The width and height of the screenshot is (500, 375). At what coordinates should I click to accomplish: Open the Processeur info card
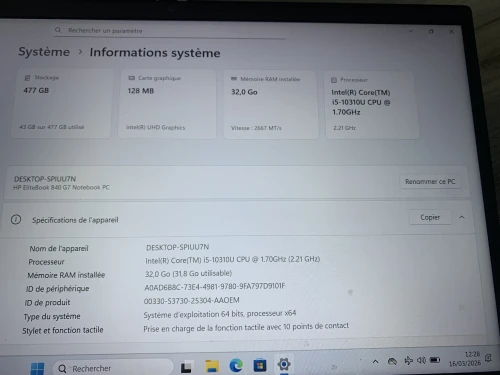coord(372,105)
